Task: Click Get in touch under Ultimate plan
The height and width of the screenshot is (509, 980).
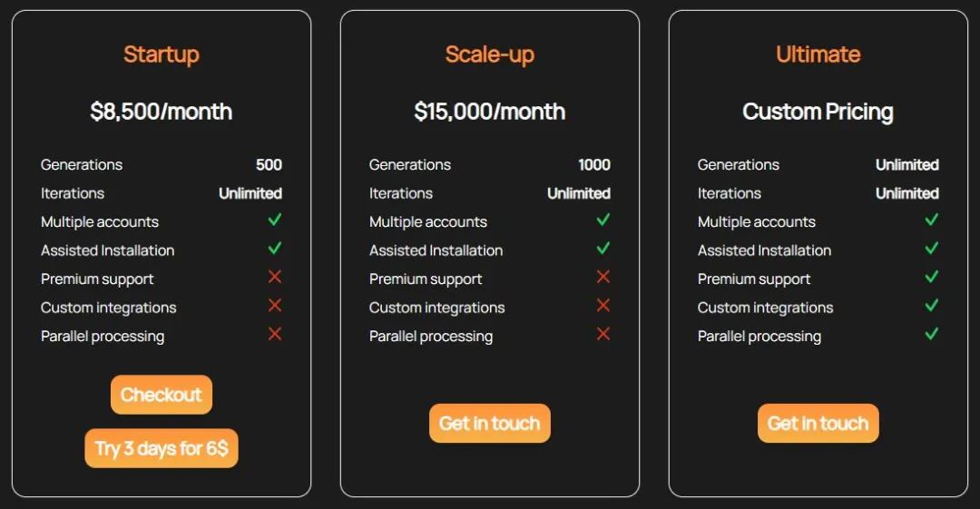Action: click(x=818, y=423)
